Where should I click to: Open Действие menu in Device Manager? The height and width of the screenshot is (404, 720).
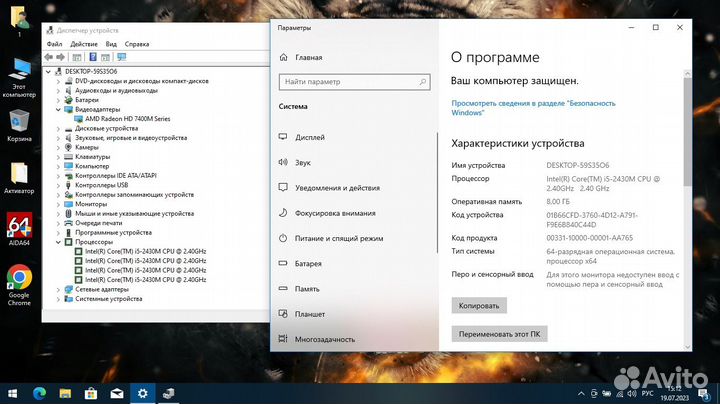point(84,44)
